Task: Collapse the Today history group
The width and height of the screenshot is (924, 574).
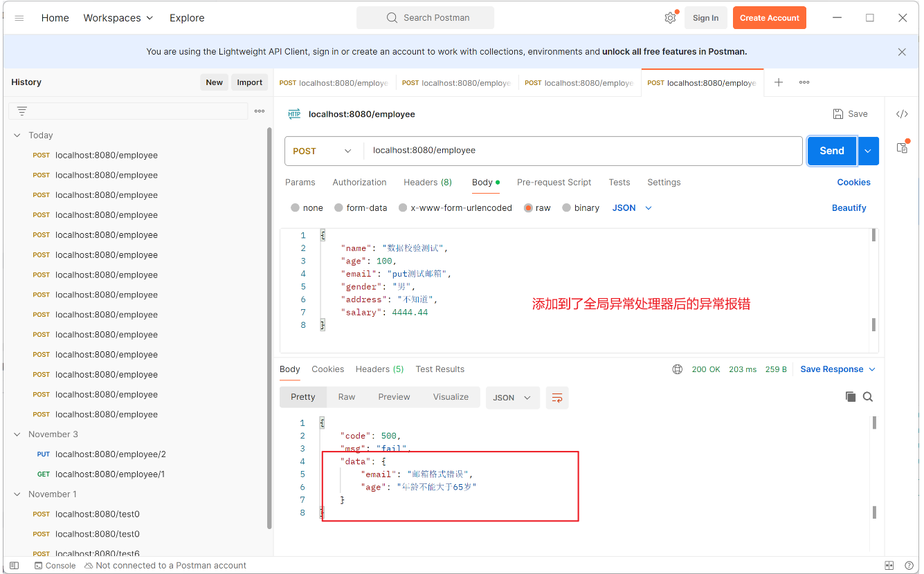Action: (x=17, y=136)
